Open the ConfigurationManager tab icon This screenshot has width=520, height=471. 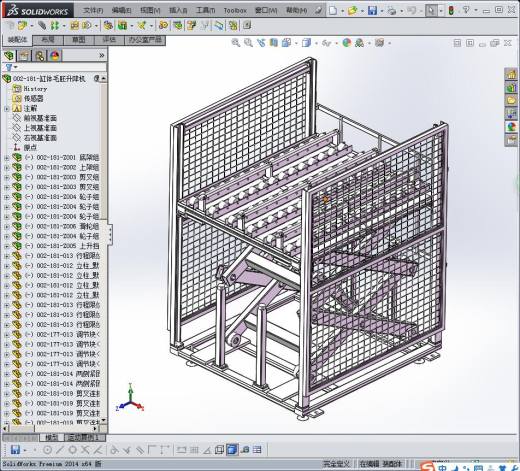pos(39,56)
